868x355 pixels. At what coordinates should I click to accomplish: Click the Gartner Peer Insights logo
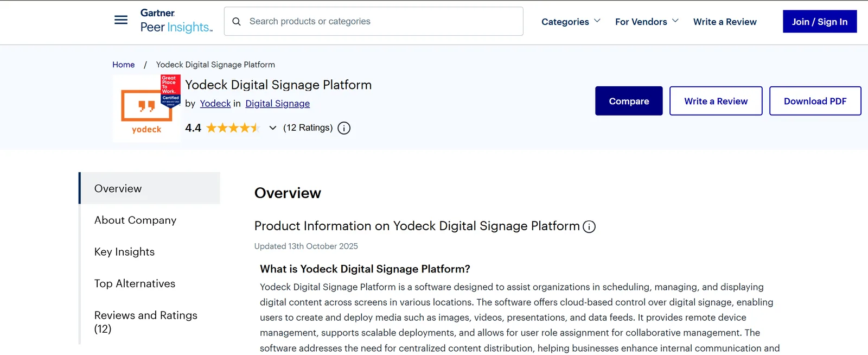click(176, 21)
